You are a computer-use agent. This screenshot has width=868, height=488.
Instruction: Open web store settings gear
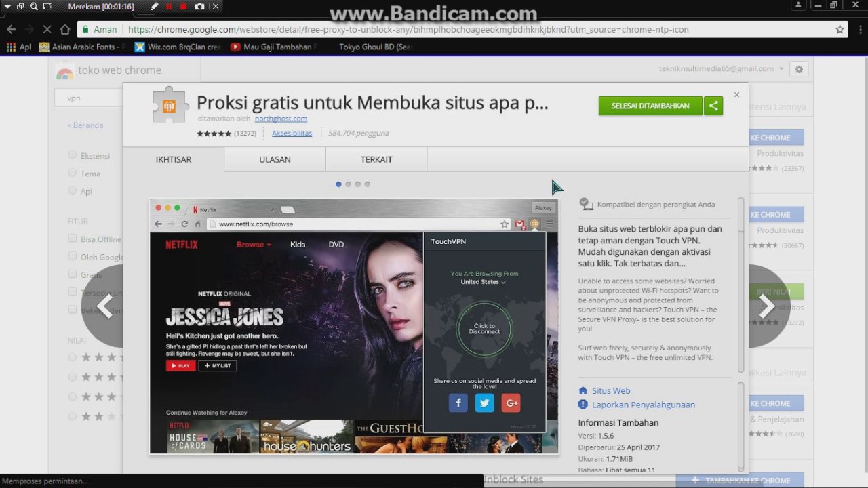tap(799, 69)
